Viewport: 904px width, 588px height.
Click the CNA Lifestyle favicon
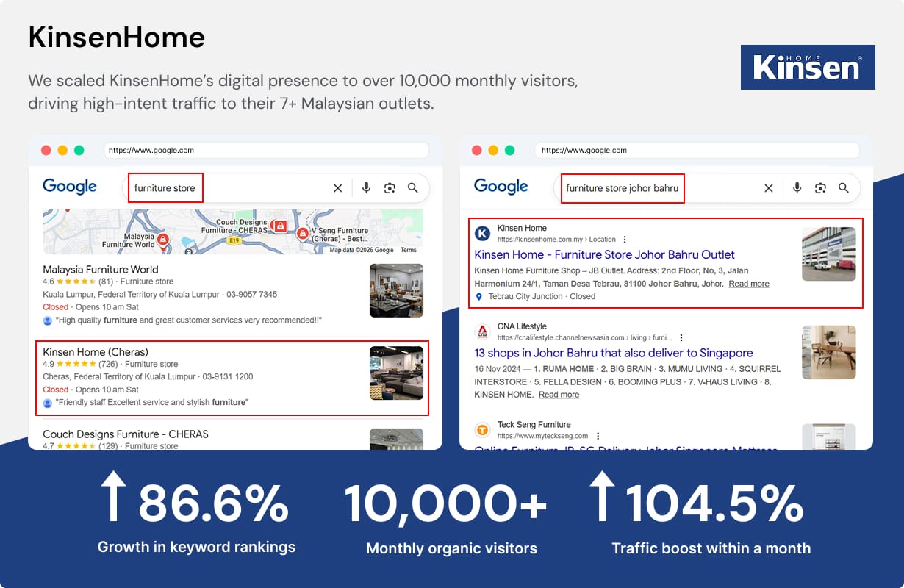click(483, 331)
